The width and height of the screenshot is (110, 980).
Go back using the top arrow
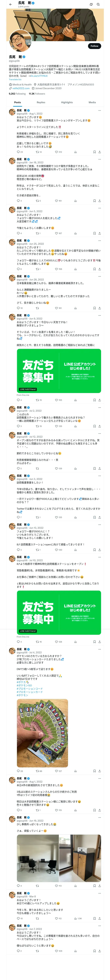coord(11,5)
